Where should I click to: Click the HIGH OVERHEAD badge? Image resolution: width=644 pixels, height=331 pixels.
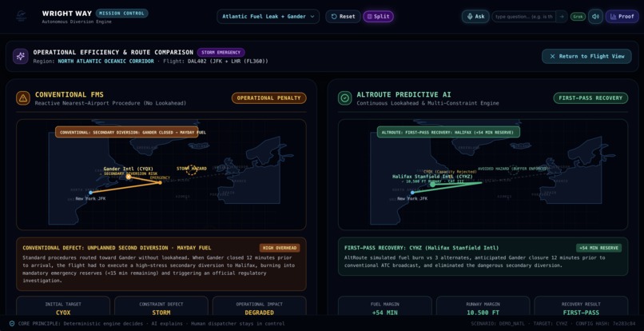[x=280, y=248]
